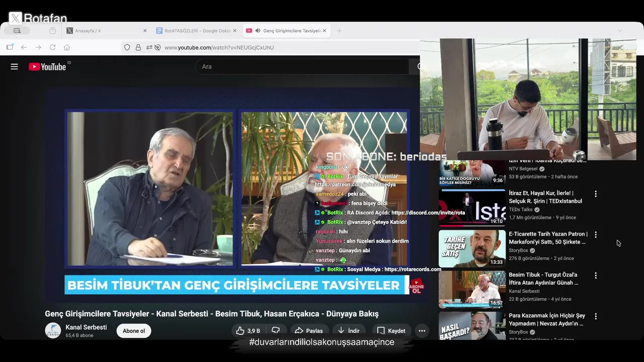Open the 'Tarihe Geçen Satış' 13:33 thumbnail
Screen dimensions: 644x362
click(472, 248)
